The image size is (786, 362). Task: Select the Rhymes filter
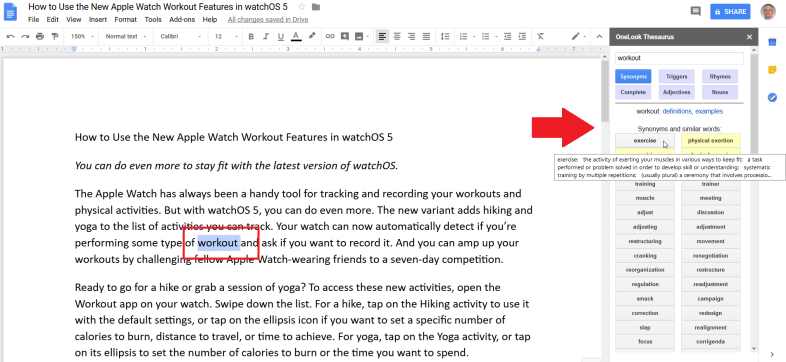(720, 77)
